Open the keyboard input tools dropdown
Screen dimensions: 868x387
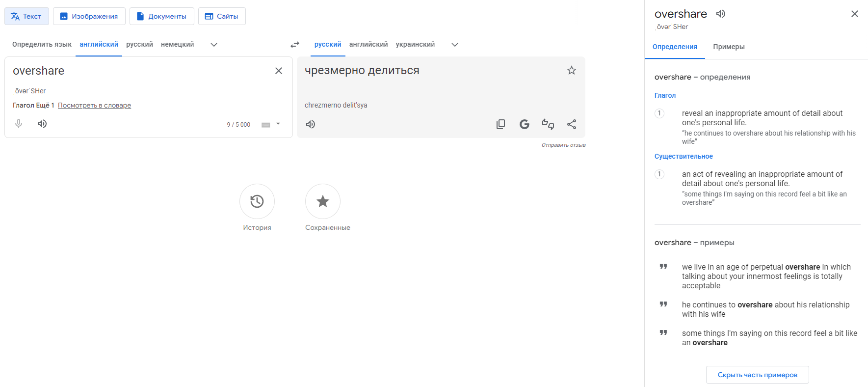[278, 124]
